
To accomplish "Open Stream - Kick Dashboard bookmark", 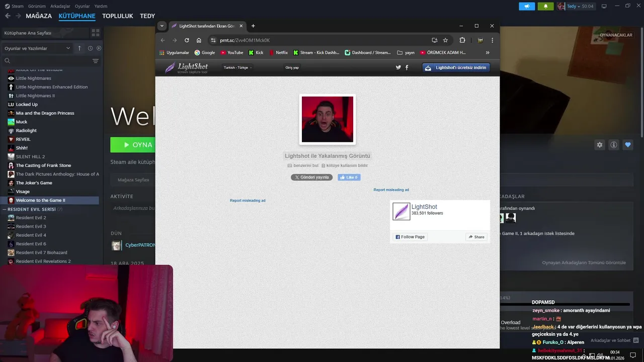I will (x=316, y=52).
